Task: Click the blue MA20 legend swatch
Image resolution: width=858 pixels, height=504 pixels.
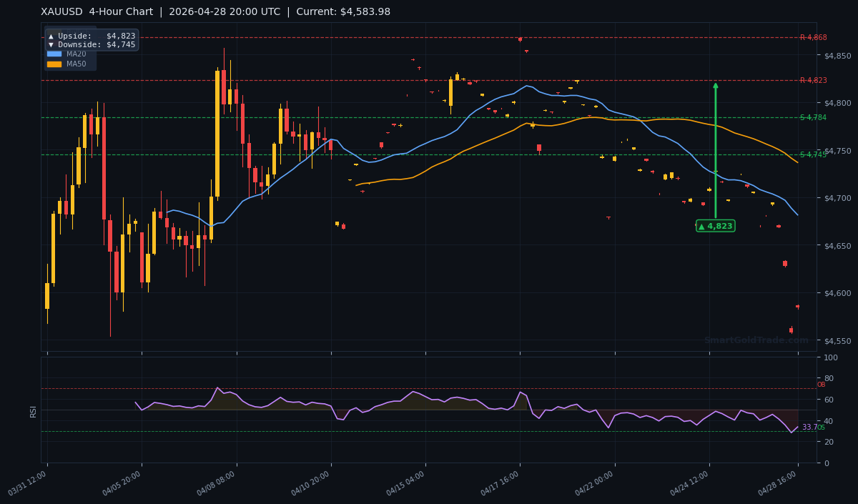Action: (x=54, y=54)
